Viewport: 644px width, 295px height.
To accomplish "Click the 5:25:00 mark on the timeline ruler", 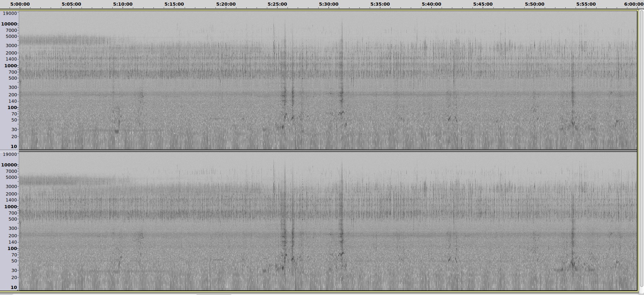I will coord(277,4).
